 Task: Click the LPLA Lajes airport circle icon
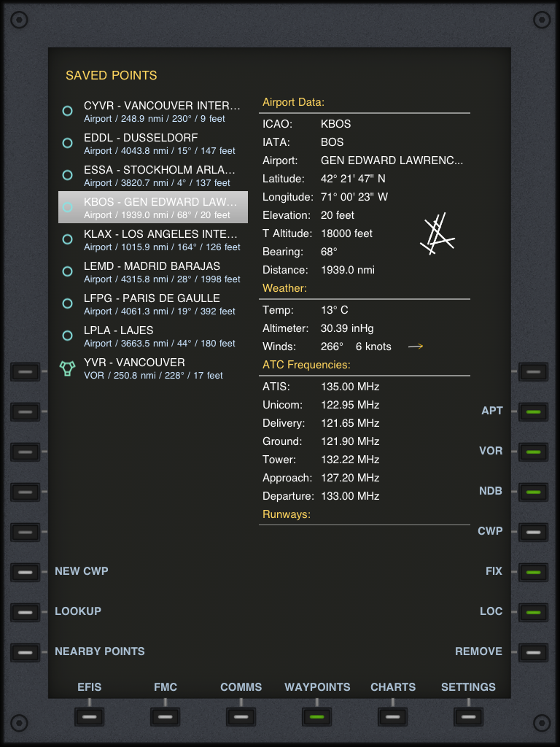click(67, 336)
